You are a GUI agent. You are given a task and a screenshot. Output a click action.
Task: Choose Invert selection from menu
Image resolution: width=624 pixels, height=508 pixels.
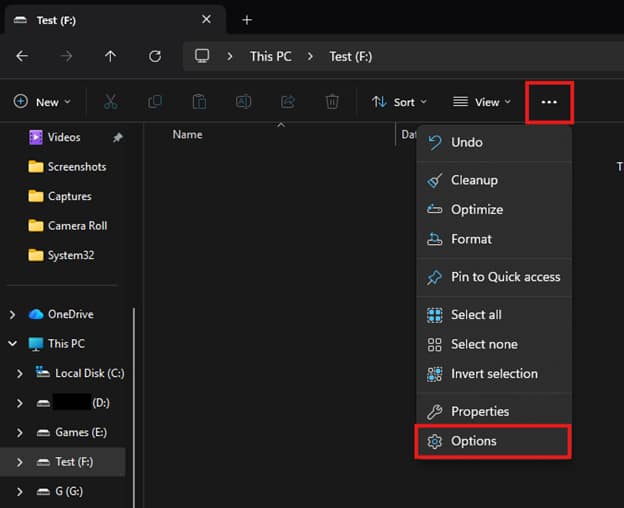(x=493, y=374)
